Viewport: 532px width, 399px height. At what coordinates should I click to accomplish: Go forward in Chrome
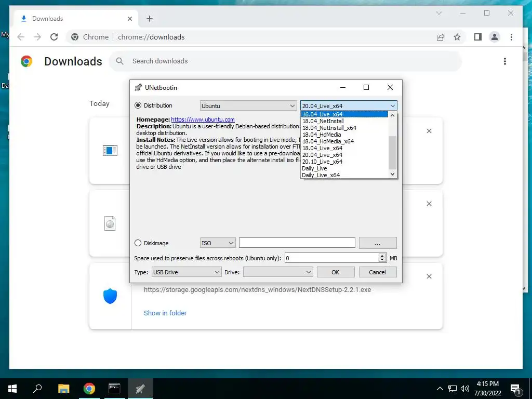37,37
